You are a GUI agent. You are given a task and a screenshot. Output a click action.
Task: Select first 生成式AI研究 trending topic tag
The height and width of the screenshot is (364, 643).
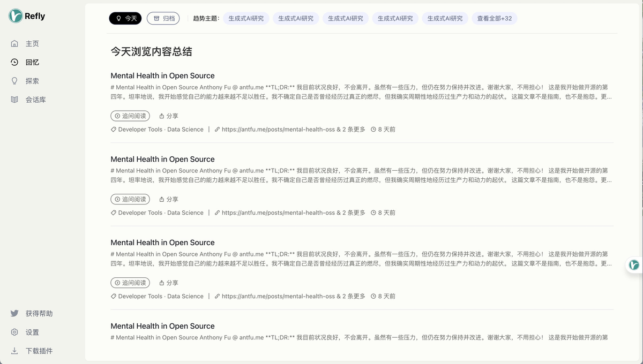point(246,18)
